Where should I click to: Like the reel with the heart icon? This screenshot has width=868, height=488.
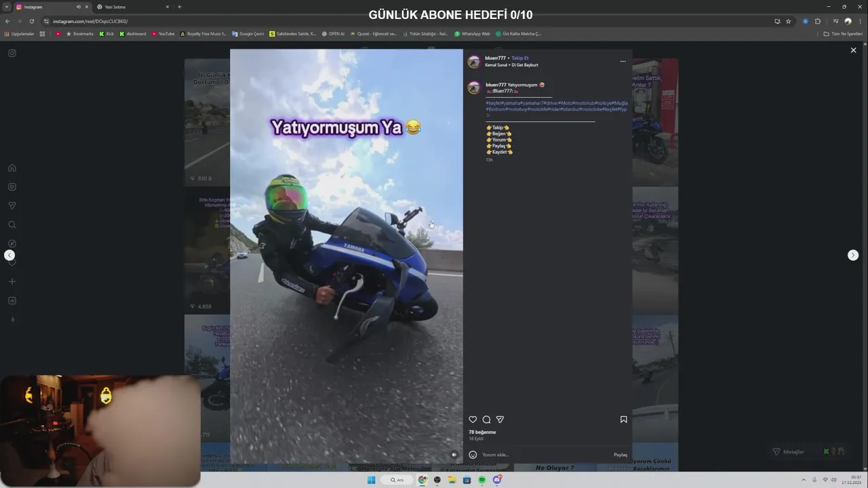pyautogui.click(x=473, y=420)
